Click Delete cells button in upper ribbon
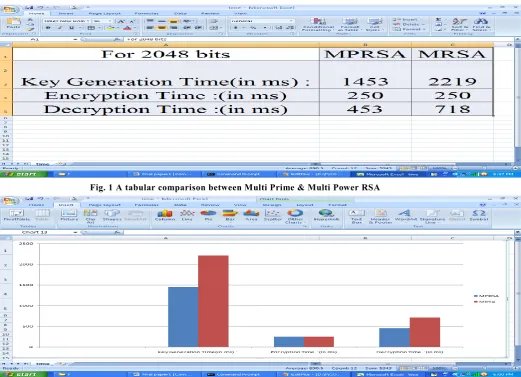521x377 pixels. (409, 24)
